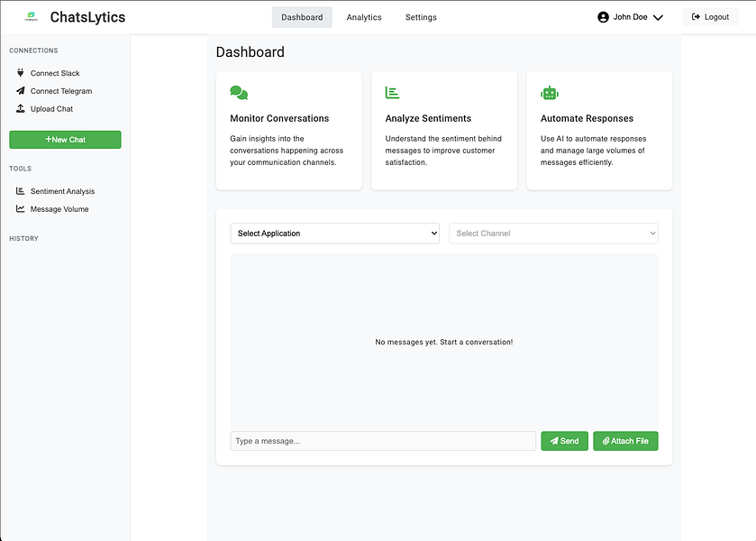Click the Message Volume line chart icon
This screenshot has height=541, width=756.
pyautogui.click(x=20, y=209)
